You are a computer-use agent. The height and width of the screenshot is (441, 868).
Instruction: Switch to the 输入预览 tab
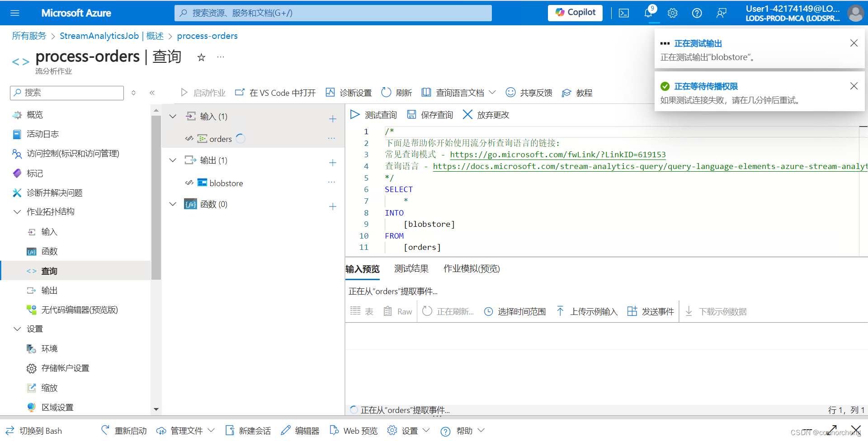coord(363,269)
